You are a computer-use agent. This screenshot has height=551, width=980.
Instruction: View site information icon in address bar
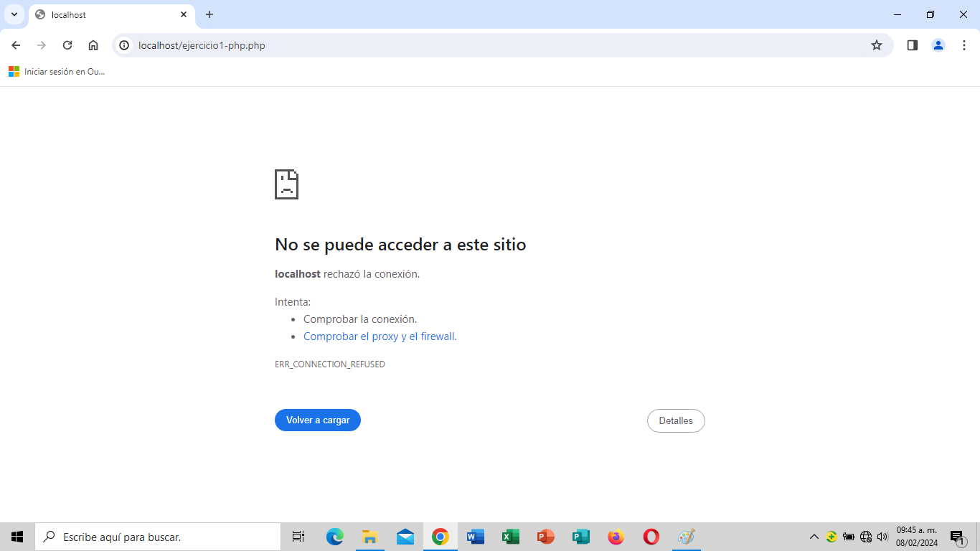(124, 45)
